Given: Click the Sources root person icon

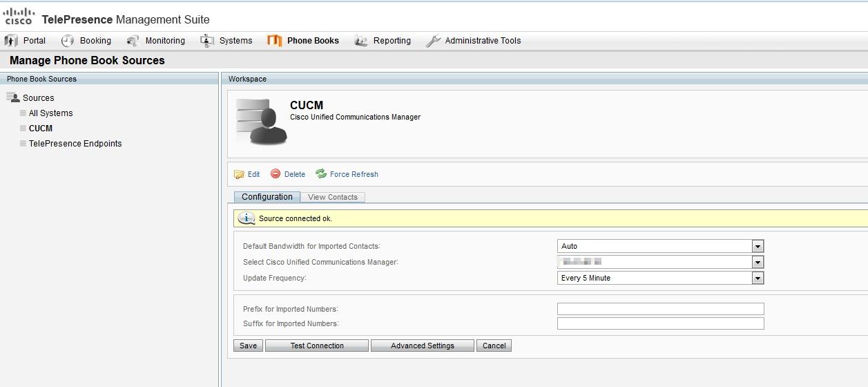Looking at the screenshot, I should click(x=12, y=97).
